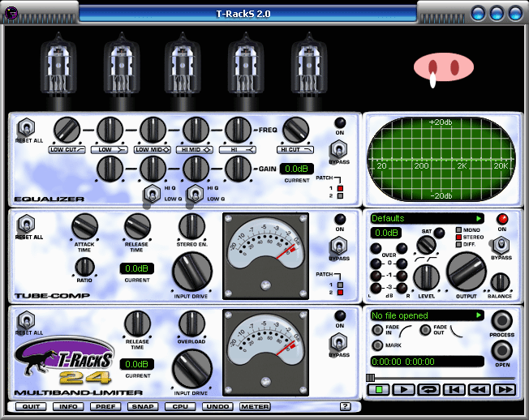Click the output LEVEL knob
Viewport: 529px width, 420px height.
point(426,278)
